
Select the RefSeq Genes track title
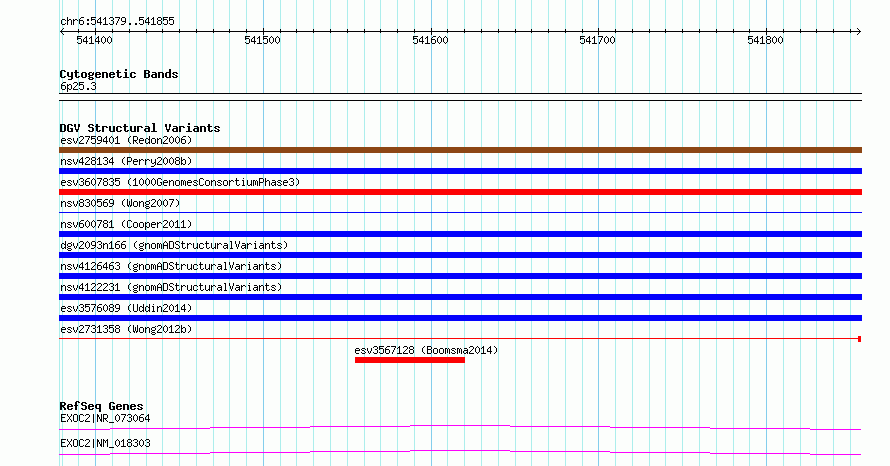coord(102,406)
